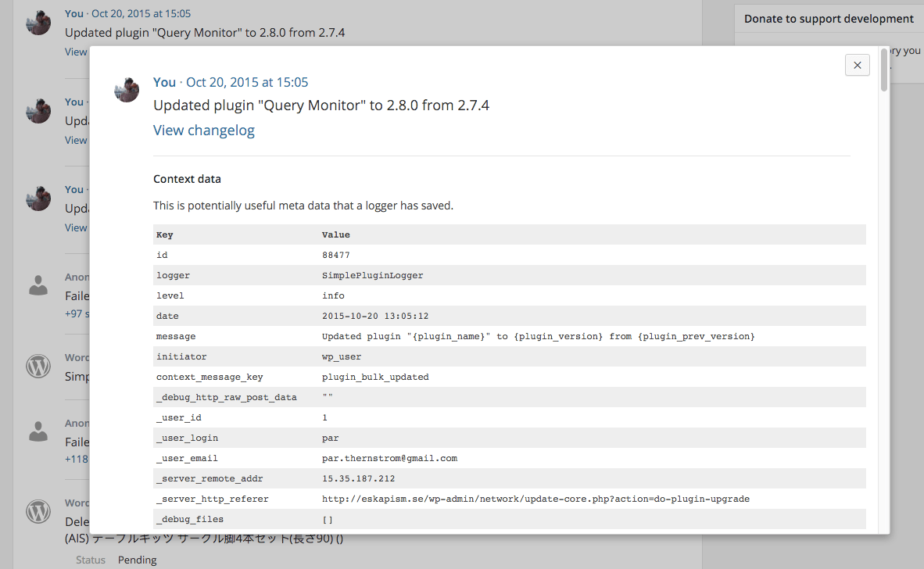Screen dimensions: 924x569
Task: Click the anonymous user icon beside the +97 entry
Action: coord(38,285)
